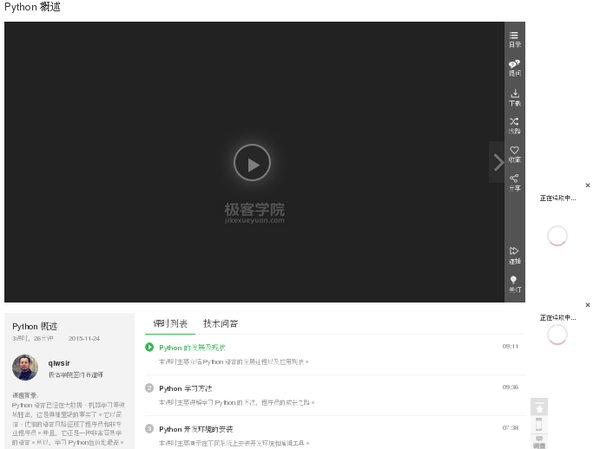The image size is (600, 449).
Task: Open the 目录 catalog icon in video sidebar
Action: 514,39
